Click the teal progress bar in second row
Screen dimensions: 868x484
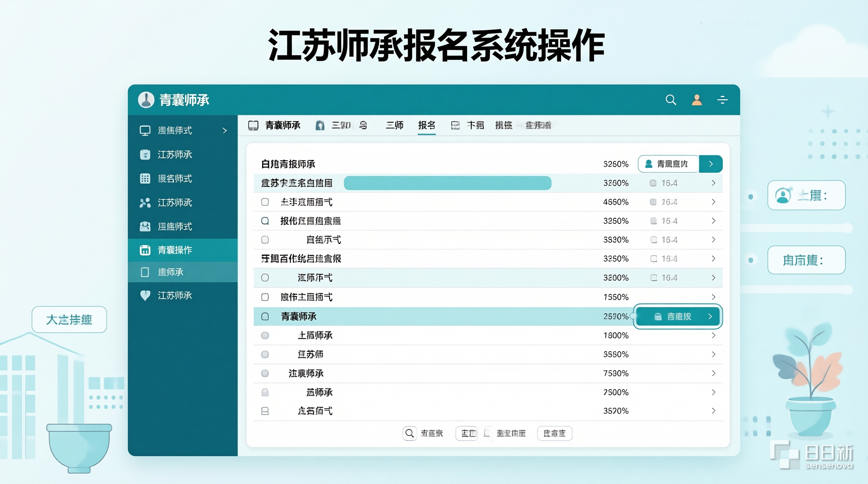pos(448,183)
